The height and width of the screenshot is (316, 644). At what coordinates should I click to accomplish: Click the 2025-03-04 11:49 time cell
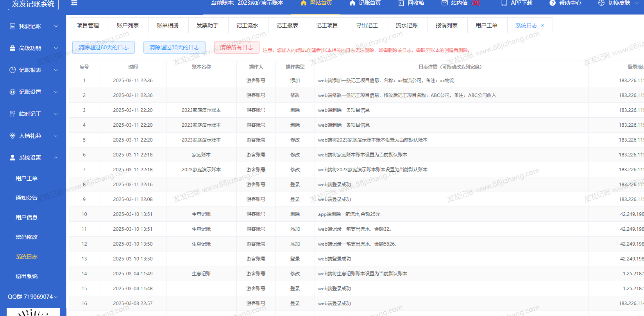(133, 274)
